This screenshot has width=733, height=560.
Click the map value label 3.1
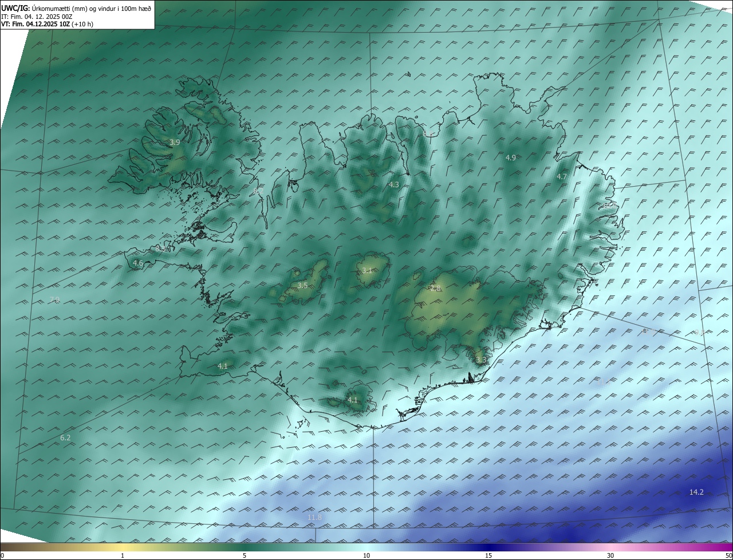pyautogui.click(x=367, y=271)
